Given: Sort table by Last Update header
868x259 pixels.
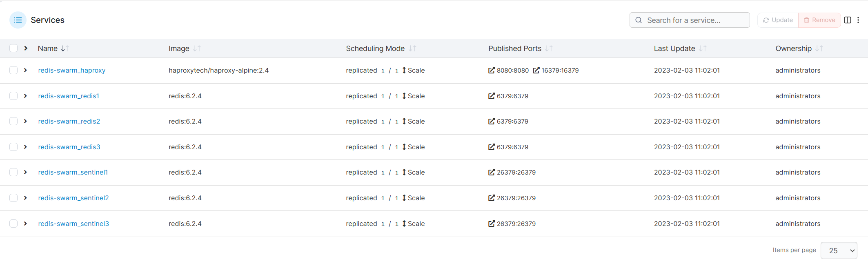Looking at the screenshot, I should click(x=674, y=49).
